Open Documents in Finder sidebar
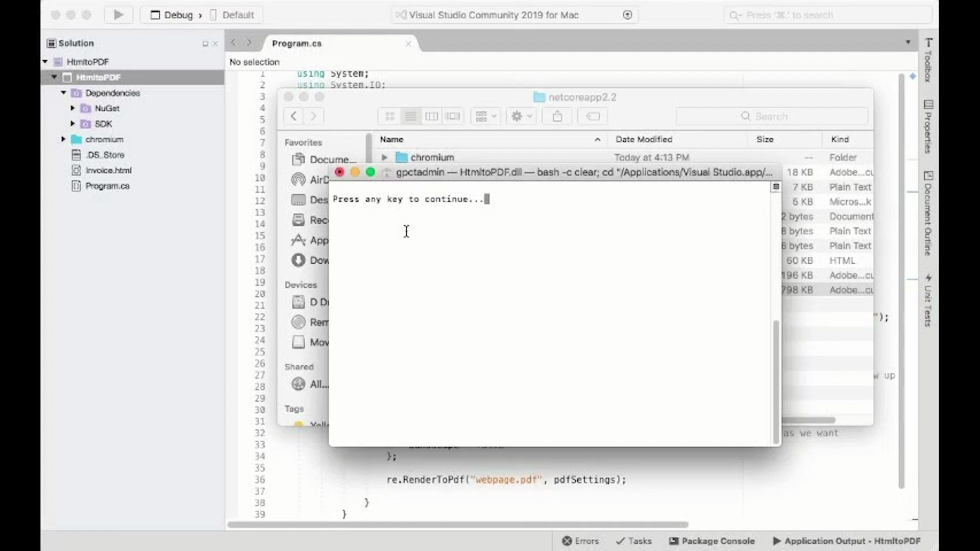Screen dimensions: 980x551 (x=324, y=159)
